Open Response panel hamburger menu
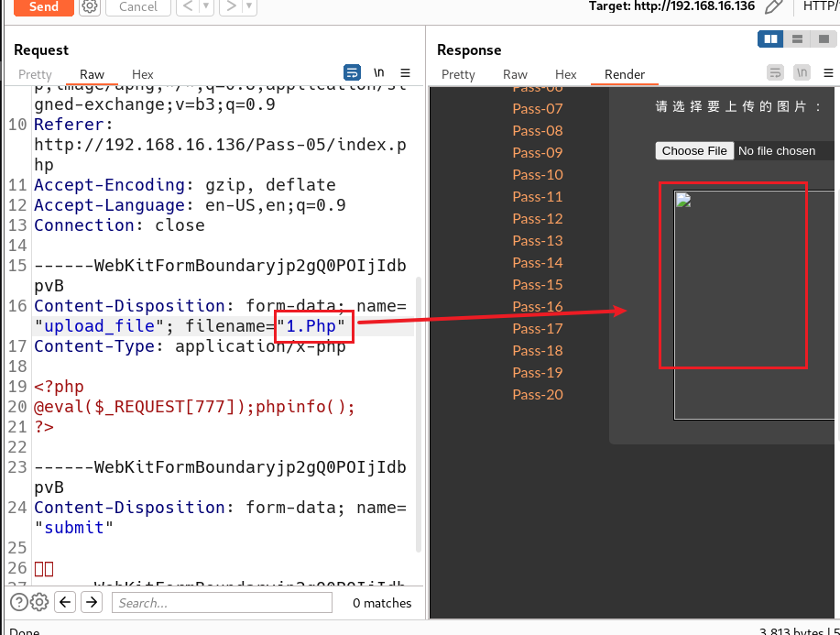The height and width of the screenshot is (635, 840). [x=828, y=72]
